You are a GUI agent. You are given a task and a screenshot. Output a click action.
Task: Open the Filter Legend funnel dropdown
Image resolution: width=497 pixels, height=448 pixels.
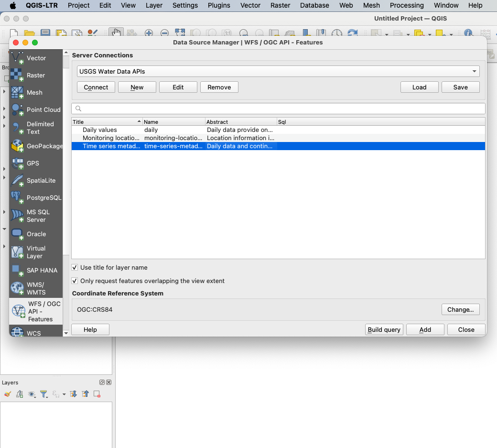pyautogui.click(x=44, y=394)
